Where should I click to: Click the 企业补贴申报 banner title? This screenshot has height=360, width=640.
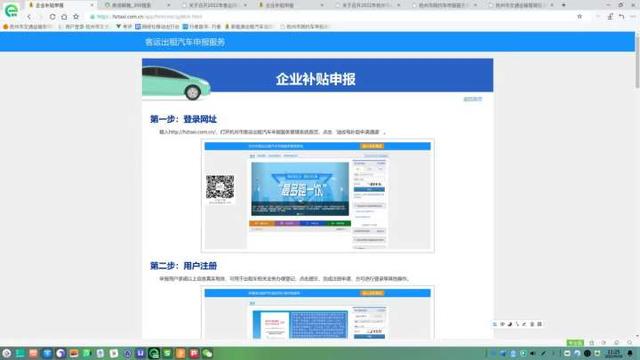click(x=316, y=79)
